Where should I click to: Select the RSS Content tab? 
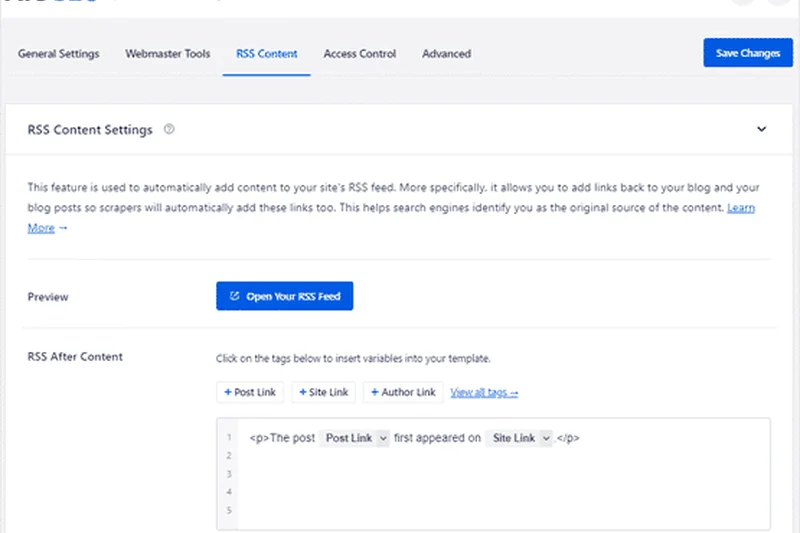click(266, 54)
